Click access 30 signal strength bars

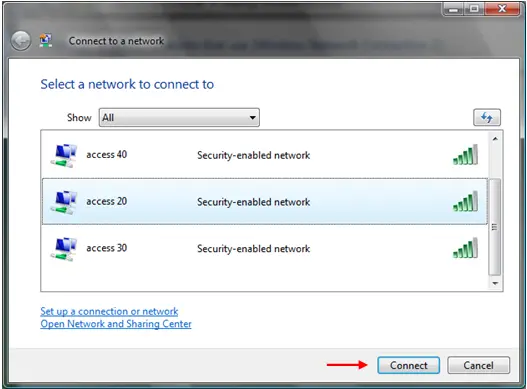(x=465, y=248)
